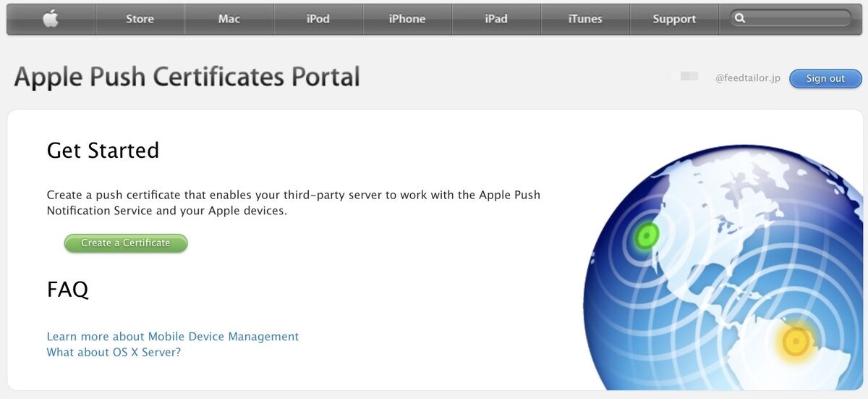Click the yellow beacon on the globe
The image size is (868, 399).
[x=795, y=341]
